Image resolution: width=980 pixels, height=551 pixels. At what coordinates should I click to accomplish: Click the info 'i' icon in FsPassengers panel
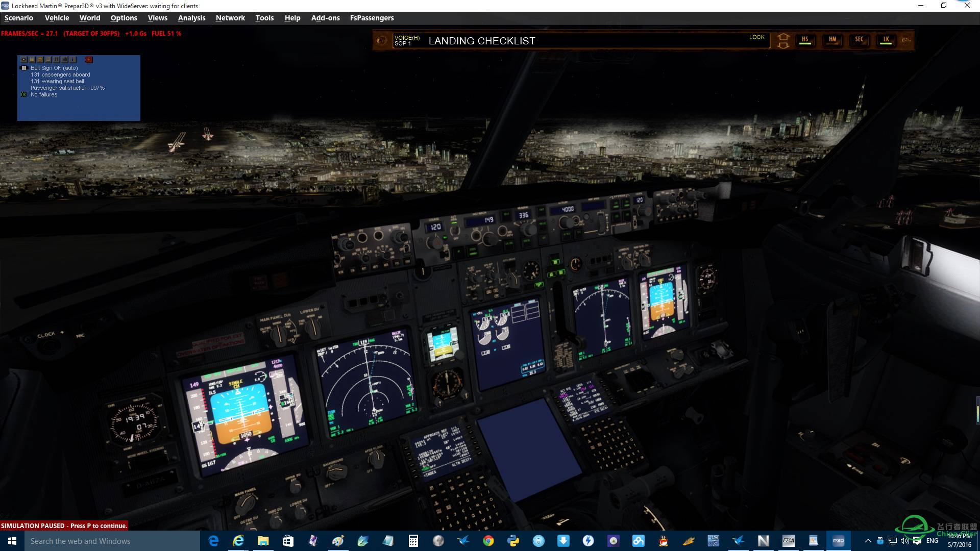coord(72,60)
